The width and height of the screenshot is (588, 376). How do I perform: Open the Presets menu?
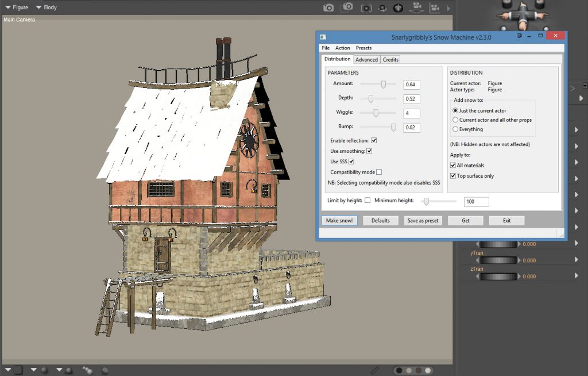tap(363, 48)
